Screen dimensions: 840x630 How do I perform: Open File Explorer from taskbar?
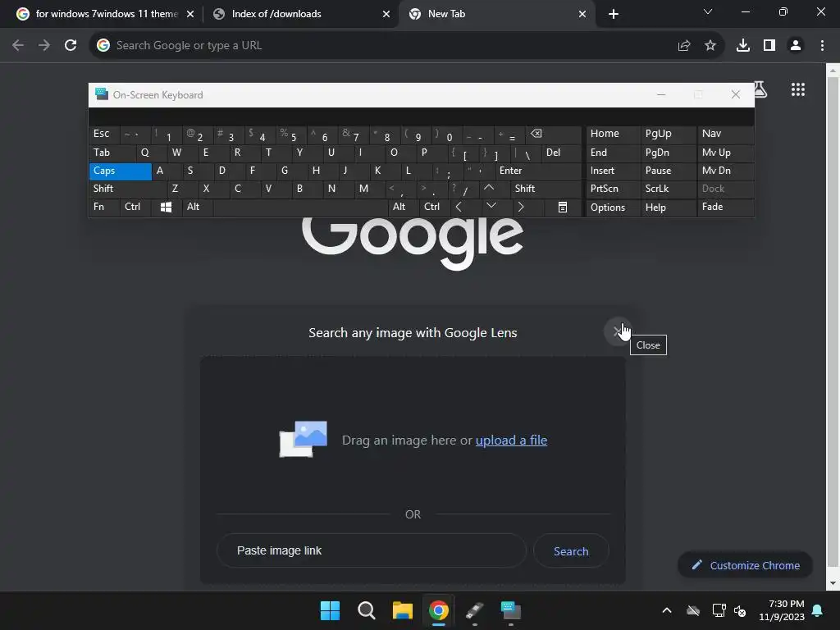click(x=402, y=610)
